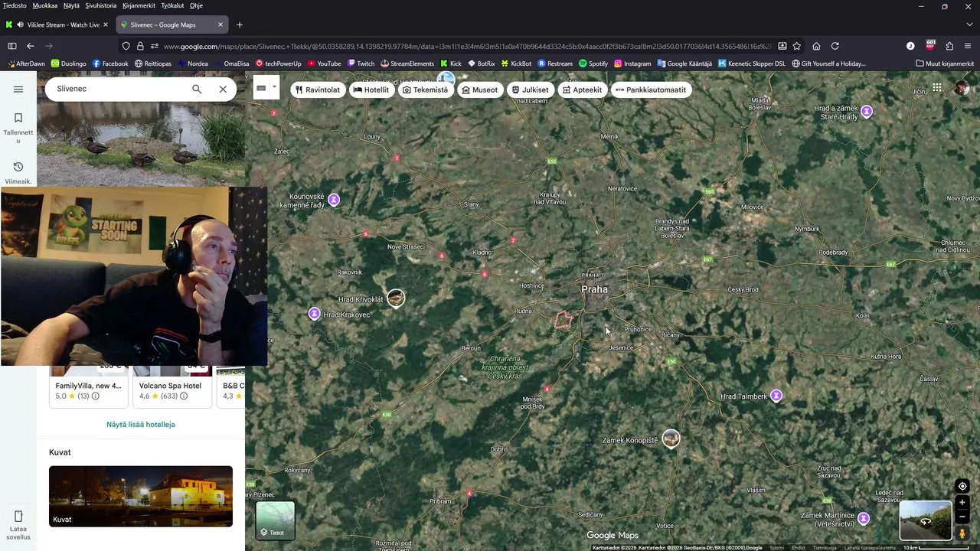
Task: Open Muokkaa menu
Action: pyautogui.click(x=45, y=5)
